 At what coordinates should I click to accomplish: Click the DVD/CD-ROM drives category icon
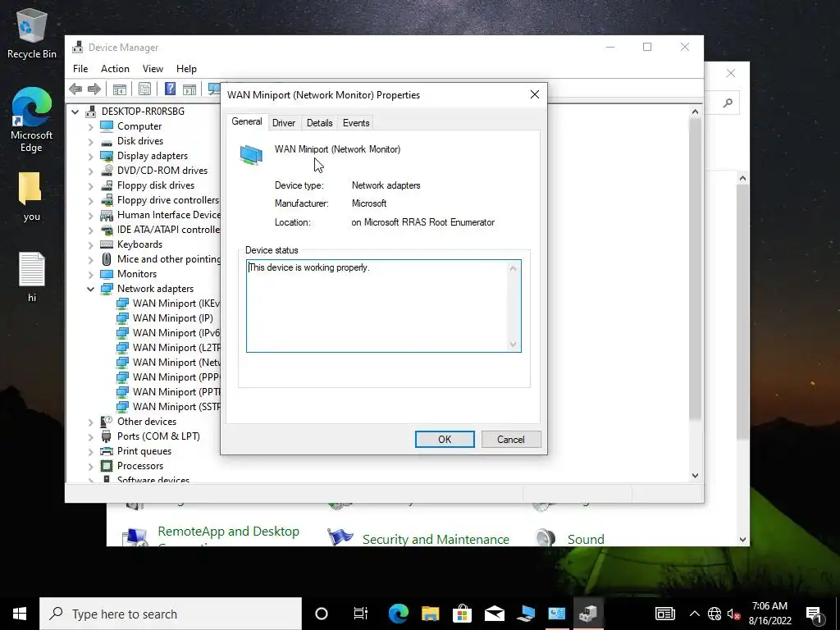coord(107,171)
